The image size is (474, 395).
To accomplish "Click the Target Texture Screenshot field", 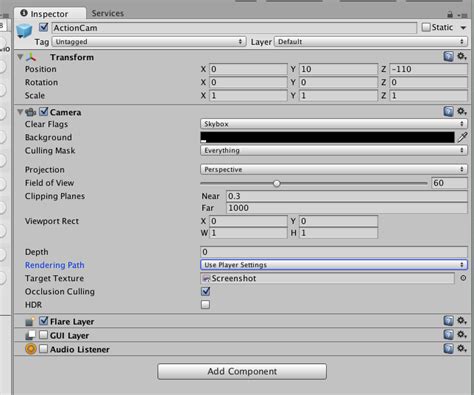I will (327, 278).
